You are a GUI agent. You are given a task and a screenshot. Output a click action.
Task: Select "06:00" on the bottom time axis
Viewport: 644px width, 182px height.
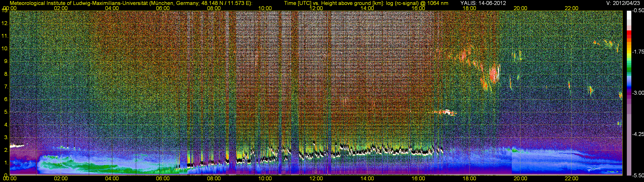pos(163,179)
